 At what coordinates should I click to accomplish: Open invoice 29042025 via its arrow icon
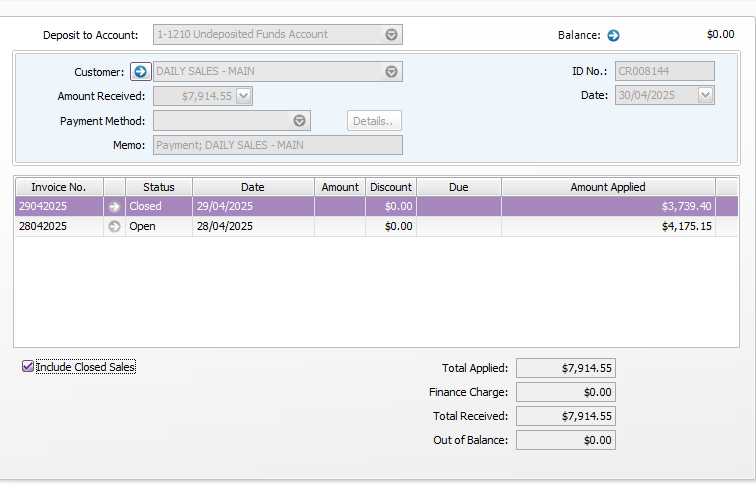(x=114, y=206)
